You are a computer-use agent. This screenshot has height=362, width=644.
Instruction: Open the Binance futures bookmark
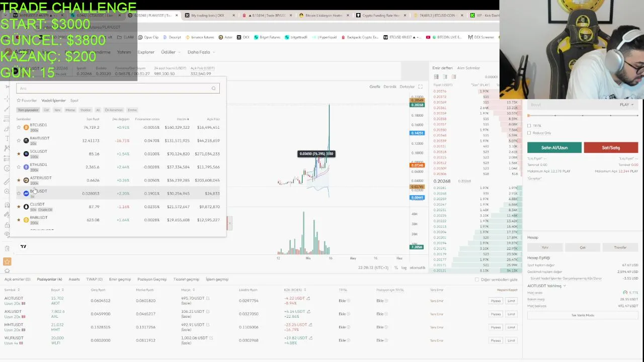pos(200,37)
